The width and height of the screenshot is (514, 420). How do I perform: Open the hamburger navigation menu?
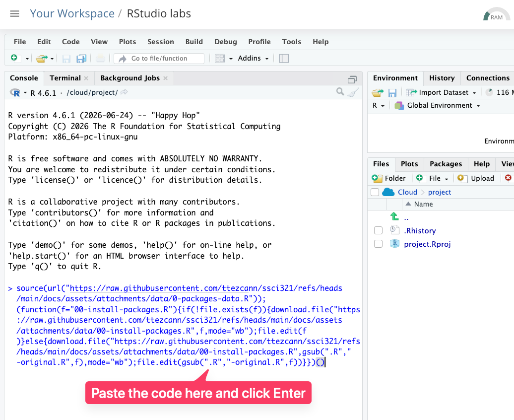tap(14, 13)
